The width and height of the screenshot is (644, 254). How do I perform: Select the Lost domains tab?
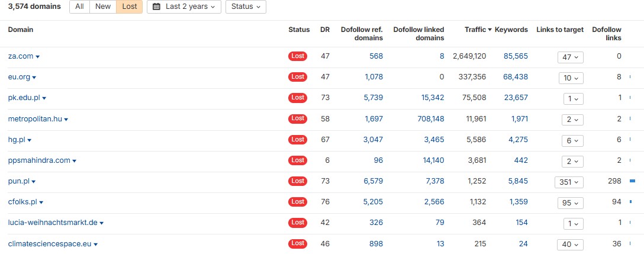click(130, 7)
